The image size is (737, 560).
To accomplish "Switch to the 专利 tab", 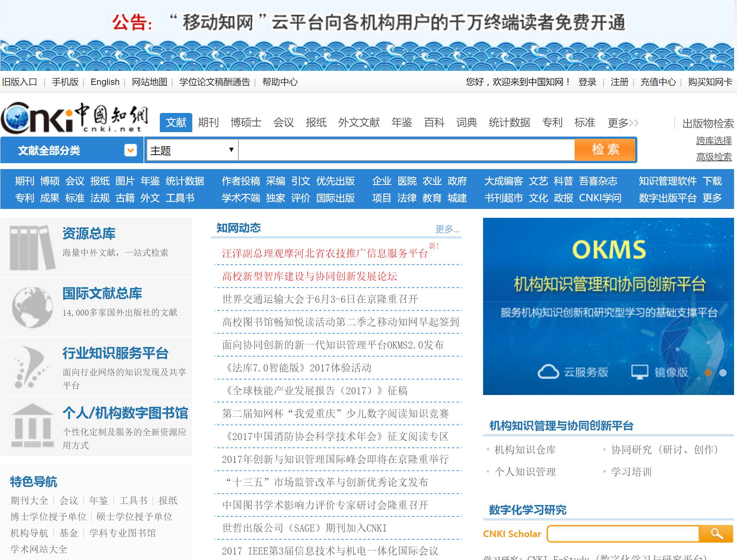I will 552,123.
